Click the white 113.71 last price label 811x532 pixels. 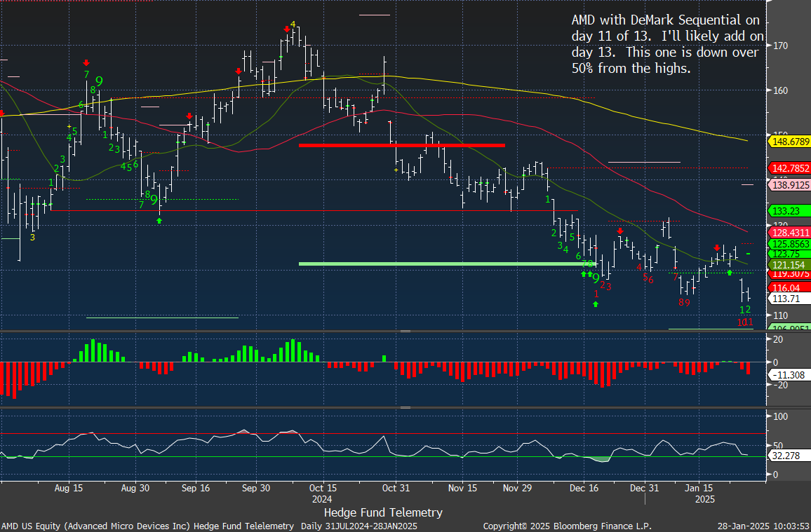pyautogui.click(x=791, y=299)
